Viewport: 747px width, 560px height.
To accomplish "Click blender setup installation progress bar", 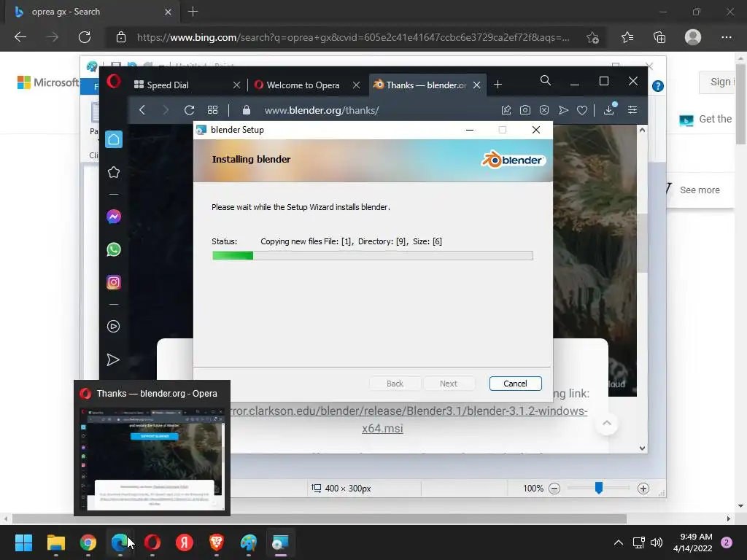I will [x=373, y=256].
